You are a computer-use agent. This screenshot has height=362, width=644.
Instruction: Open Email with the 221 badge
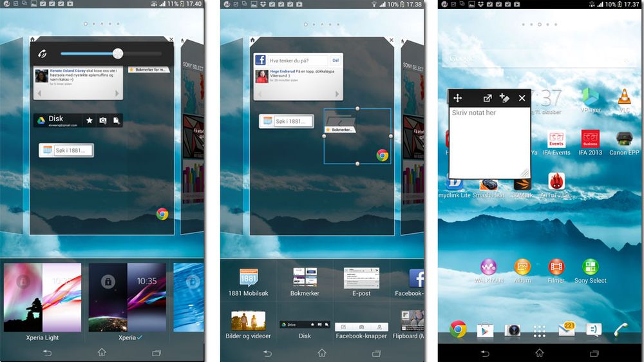tap(567, 329)
